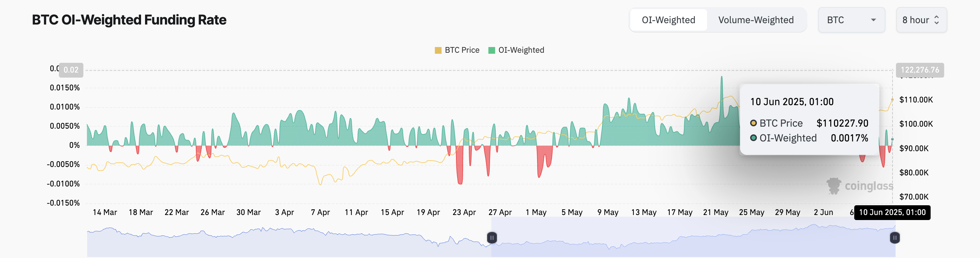Open the BTC coin dropdown
Image resolution: width=980 pixels, height=258 pixels.
(851, 20)
